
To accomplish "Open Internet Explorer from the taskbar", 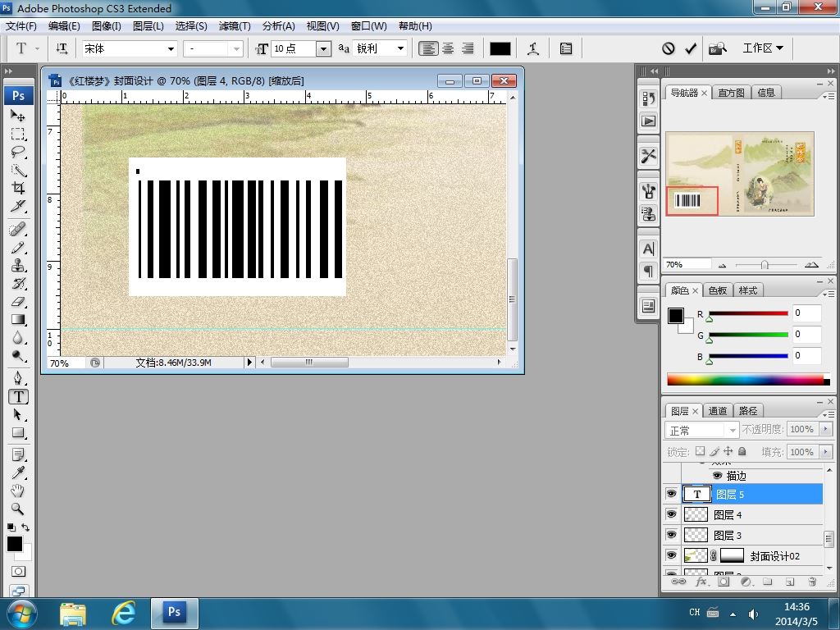I will coord(123,612).
